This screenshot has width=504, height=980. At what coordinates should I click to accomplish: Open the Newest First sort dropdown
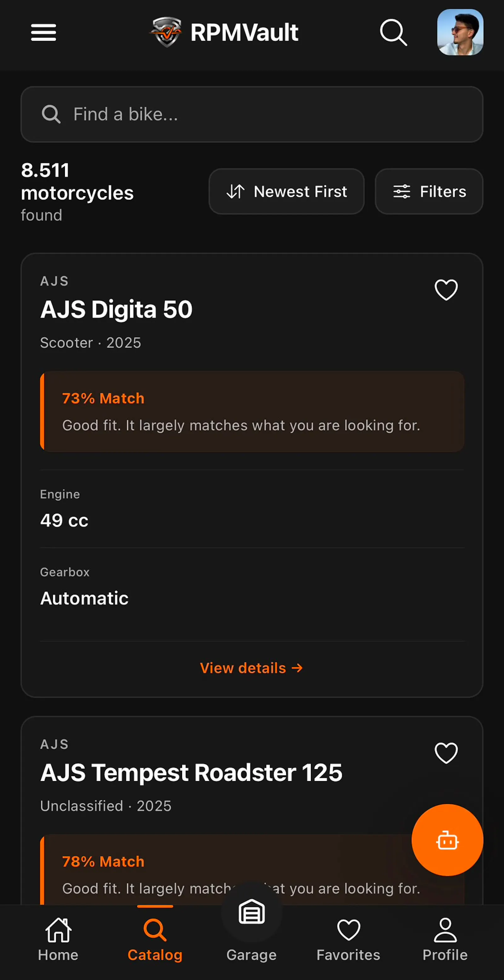[287, 191]
